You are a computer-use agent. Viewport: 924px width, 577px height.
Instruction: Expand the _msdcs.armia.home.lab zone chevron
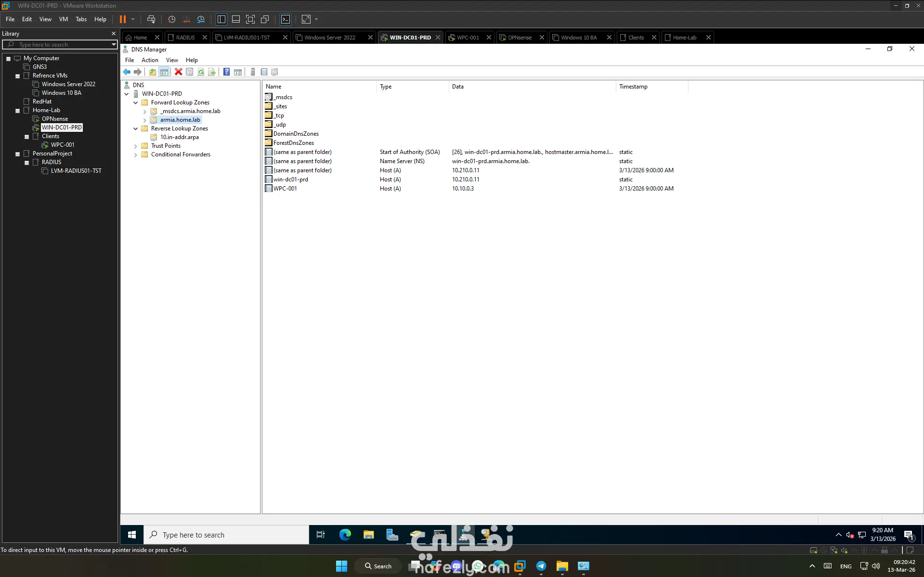(144, 111)
